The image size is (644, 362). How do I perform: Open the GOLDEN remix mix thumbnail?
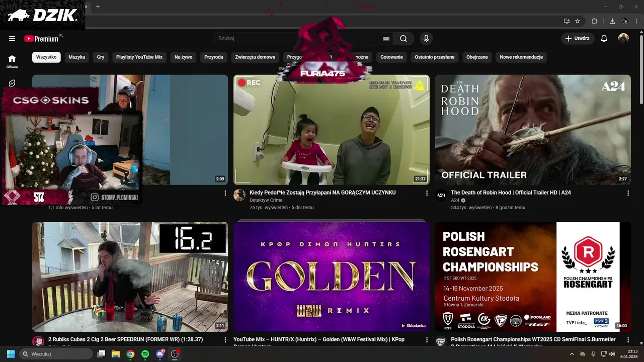(x=332, y=277)
